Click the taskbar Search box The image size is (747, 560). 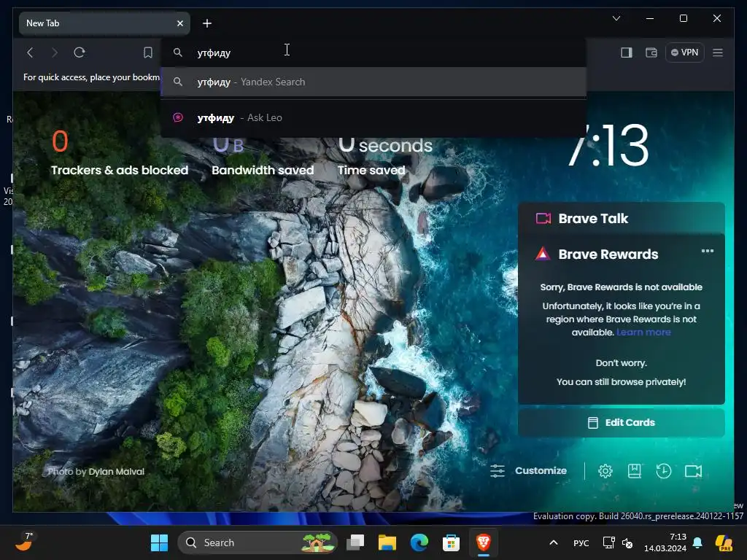pyautogui.click(x=258, y=542)
